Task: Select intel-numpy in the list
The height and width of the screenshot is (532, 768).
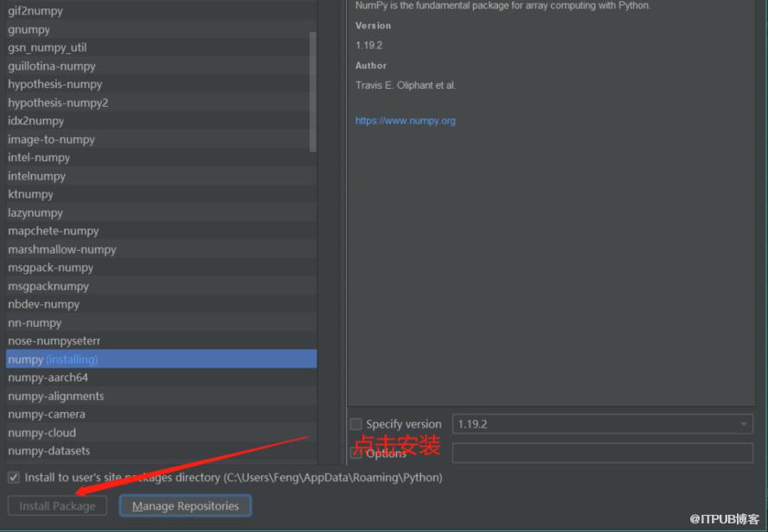Action: tap(161, 158)
